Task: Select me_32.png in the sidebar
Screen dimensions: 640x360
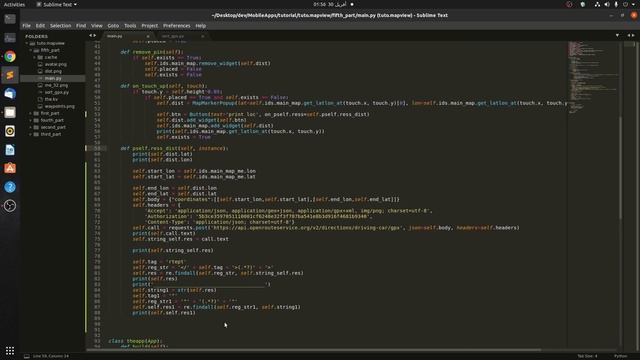Action: [x=56, y=85]
